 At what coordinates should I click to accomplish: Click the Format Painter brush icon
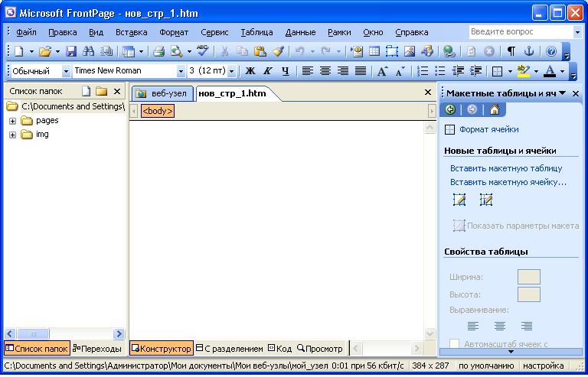pos(278,51)
